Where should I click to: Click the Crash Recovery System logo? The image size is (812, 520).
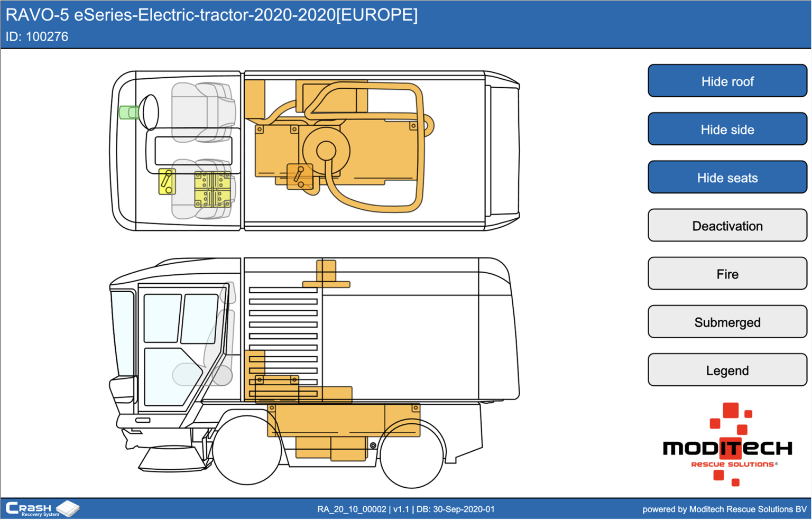coord(42,509)
